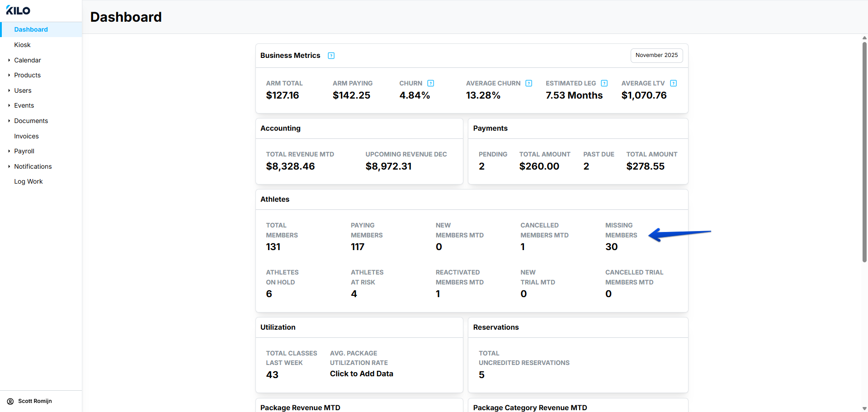Viewport: 868px width, 412px height.
Task: Expand the Products menu arrow
Action: (x=9, y=75)
